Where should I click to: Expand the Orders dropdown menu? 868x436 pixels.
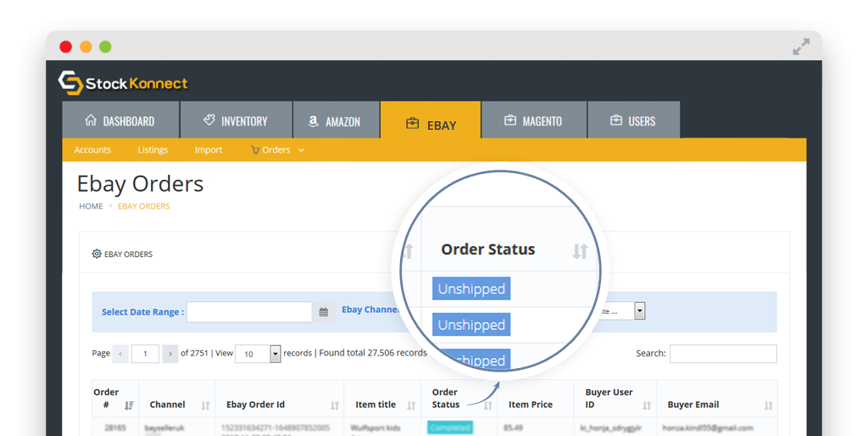coord(277,149)
